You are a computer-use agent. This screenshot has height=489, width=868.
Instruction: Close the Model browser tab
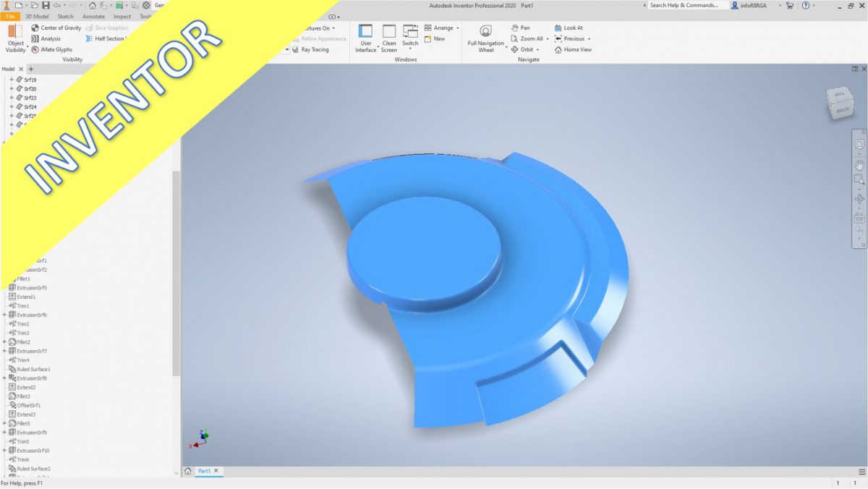click(x=20, y=69)
